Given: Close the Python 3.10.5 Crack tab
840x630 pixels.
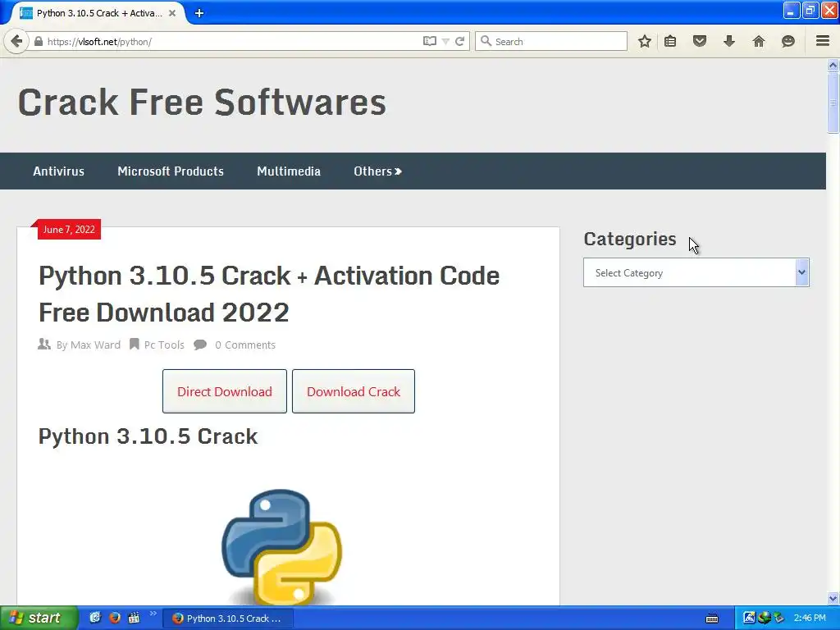Looking at the screenshot, I should (x=172, y=13).
